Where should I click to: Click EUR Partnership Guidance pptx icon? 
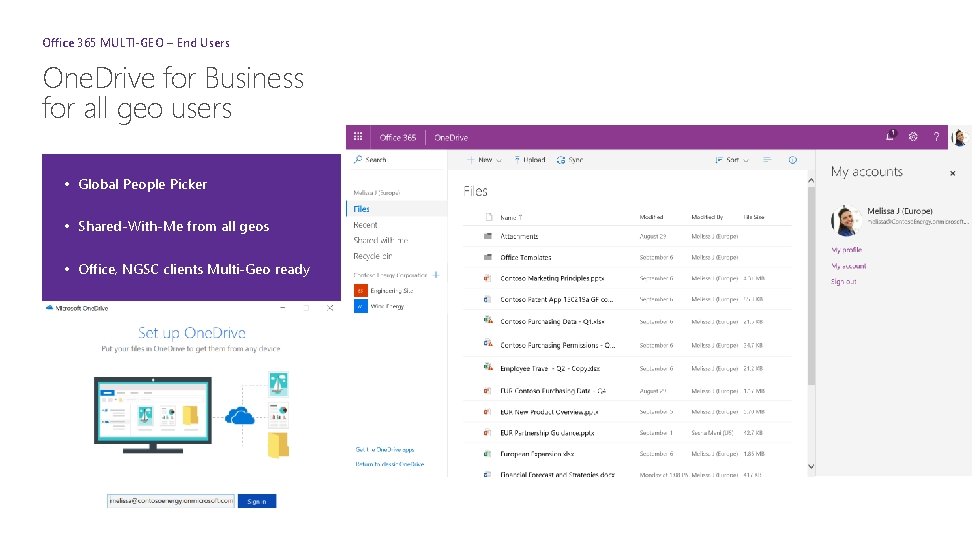(x=488, y=432)
